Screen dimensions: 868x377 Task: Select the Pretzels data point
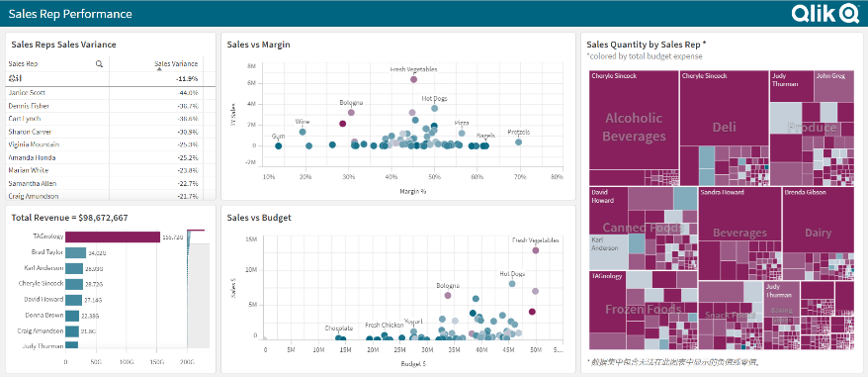point(519,142)
